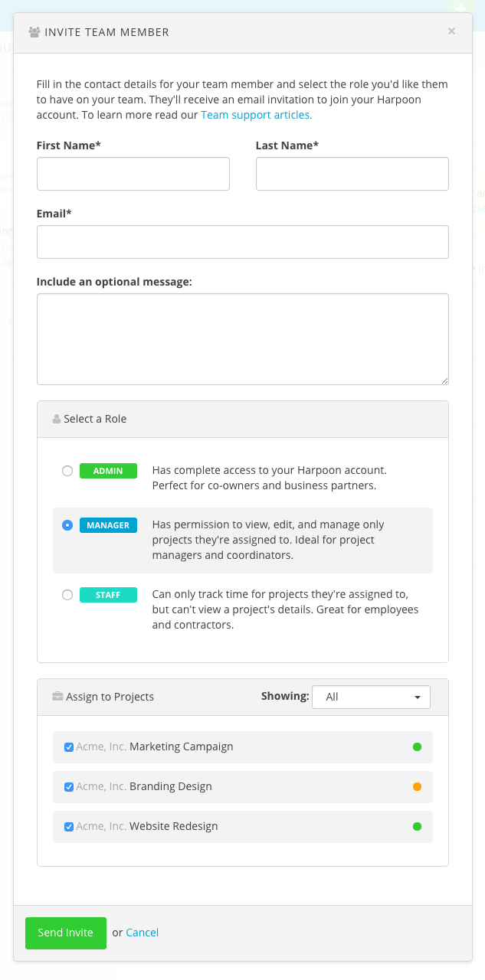Uncheck the Branding Design project checkbox
Image resolution: width=485 pixels, height=980 pixels.
69,786
